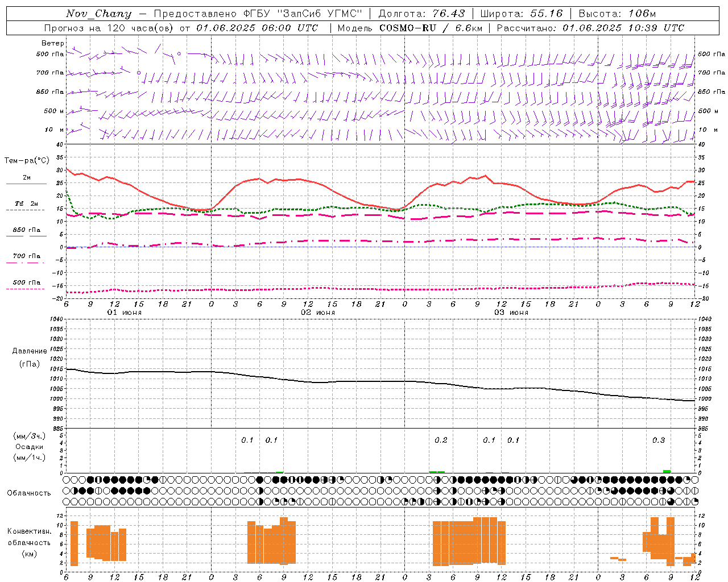Screen dimensions: 728x582
Task: Click the Давление panel label
Action: [x=30, y=351]
